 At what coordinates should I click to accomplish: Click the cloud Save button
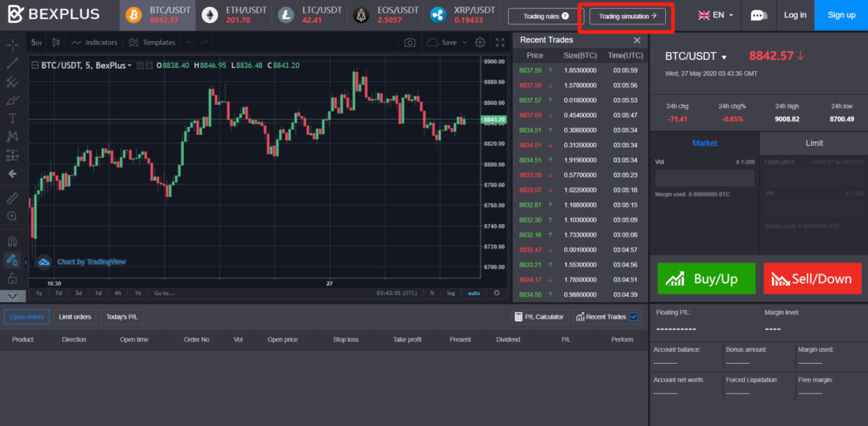(441, 42)
